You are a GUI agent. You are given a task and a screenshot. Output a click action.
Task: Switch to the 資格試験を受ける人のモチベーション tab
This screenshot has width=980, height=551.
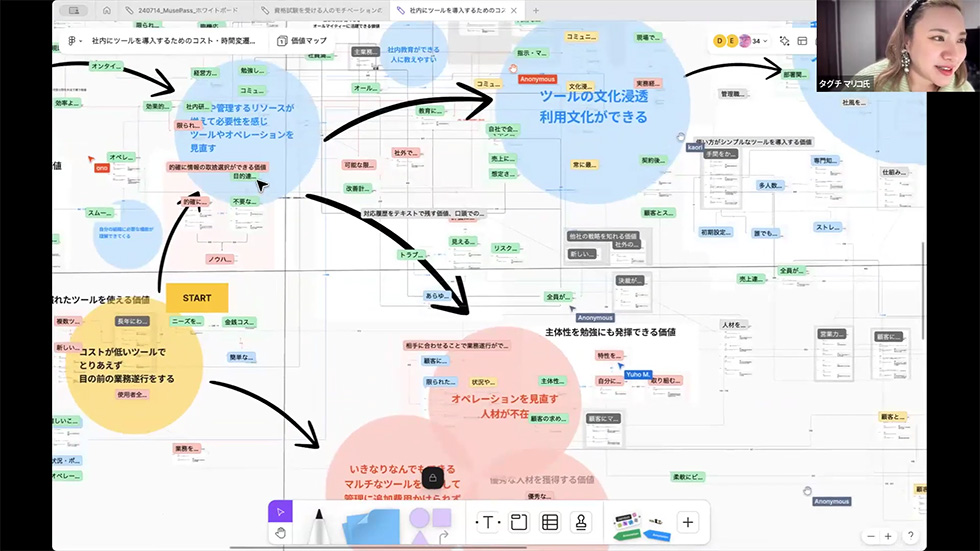(321, 11)
